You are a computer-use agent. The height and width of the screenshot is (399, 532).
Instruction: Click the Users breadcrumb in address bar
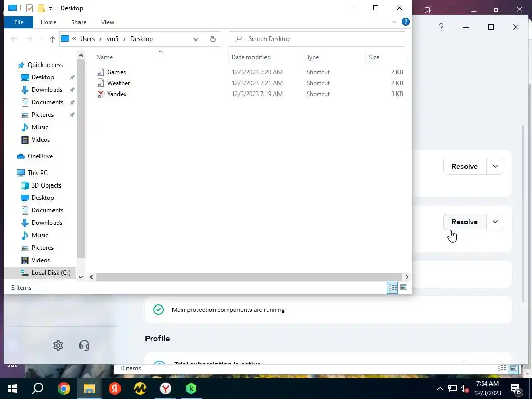click(x=87, y=39)
